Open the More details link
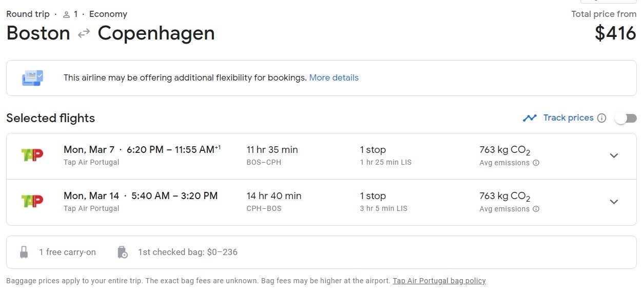644x293 pixels. coord(334,78)
